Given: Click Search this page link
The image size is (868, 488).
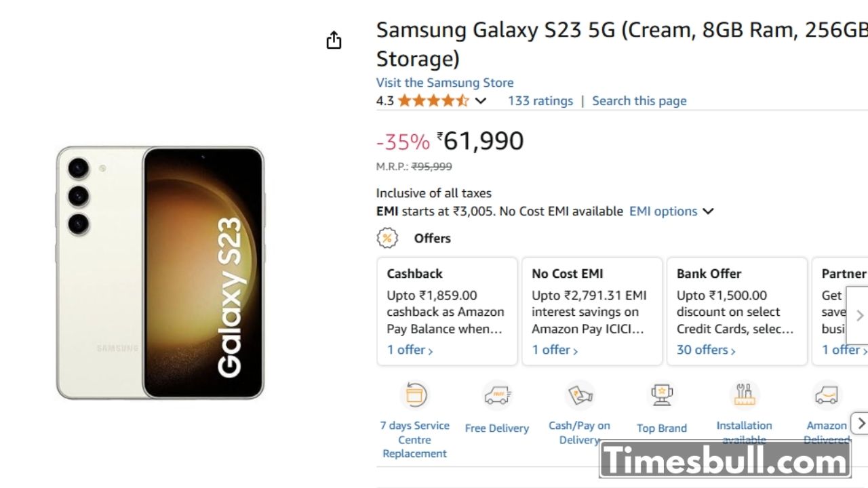Looking at the screenshot, I should pos(639,101).
